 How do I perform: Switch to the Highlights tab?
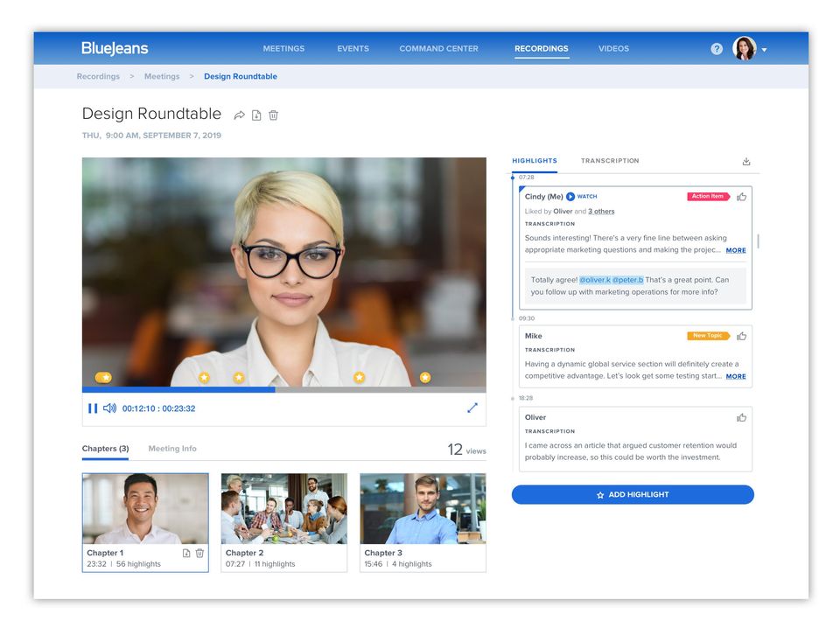click(535, 161)
